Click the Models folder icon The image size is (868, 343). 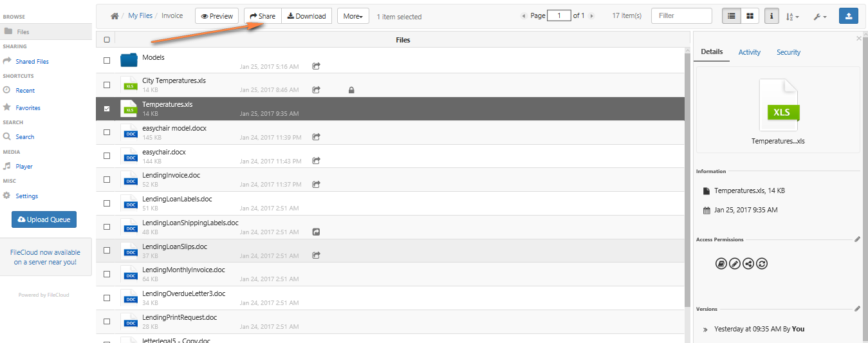(x=129, y=60)
